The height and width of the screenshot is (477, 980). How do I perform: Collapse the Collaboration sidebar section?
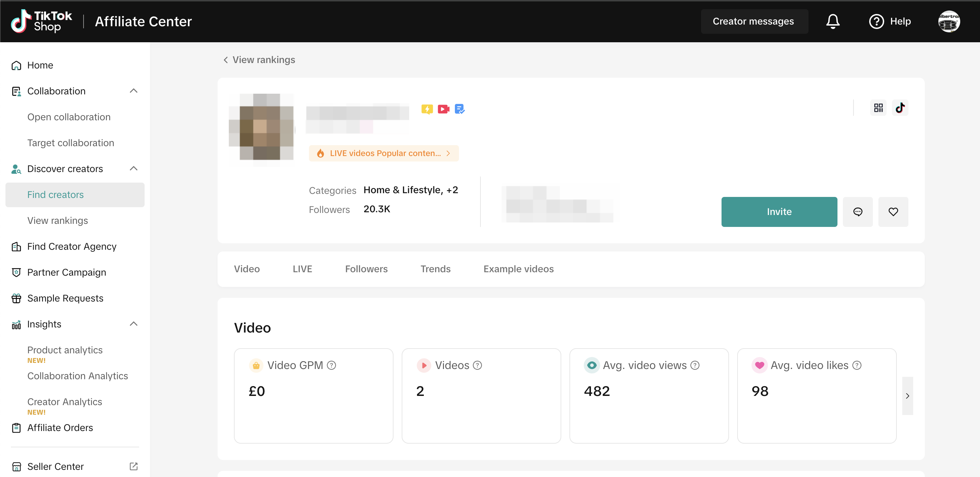(x=134, y=91)
